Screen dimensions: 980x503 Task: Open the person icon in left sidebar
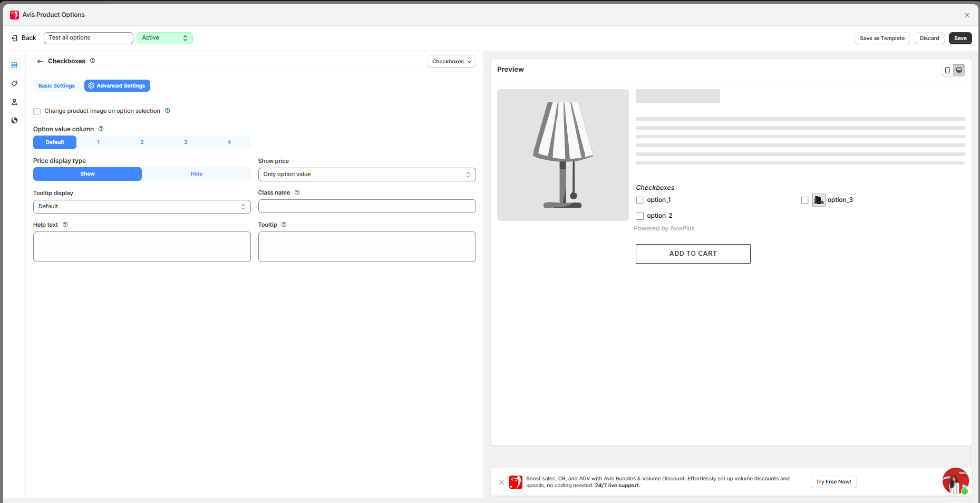tap(14, 102)
